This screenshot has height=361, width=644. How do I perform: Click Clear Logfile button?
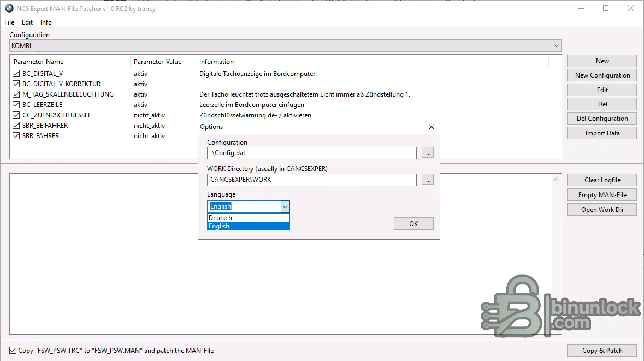click(602, 180)
